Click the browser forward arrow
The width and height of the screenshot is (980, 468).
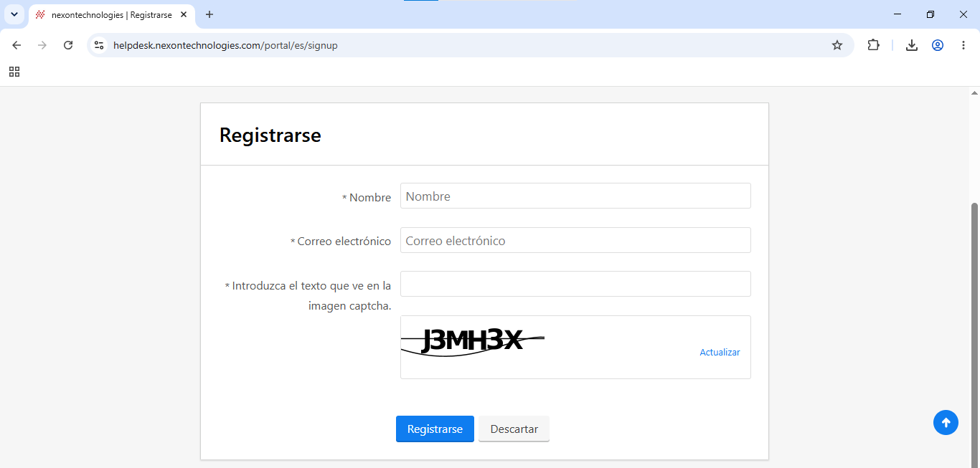[42, 45]
